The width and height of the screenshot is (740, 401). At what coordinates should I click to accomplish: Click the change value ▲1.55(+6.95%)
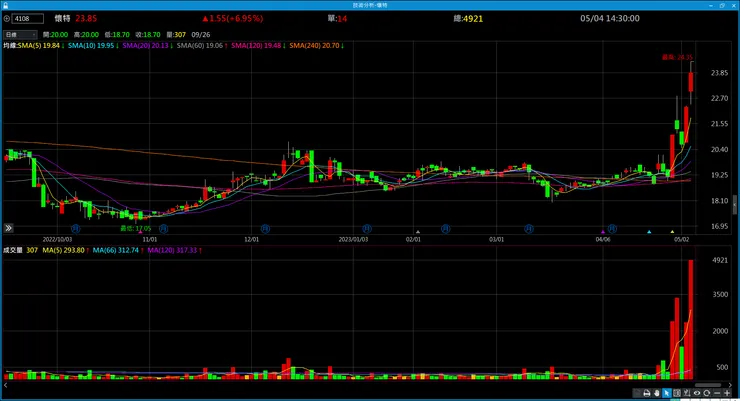tap(232, 18)
